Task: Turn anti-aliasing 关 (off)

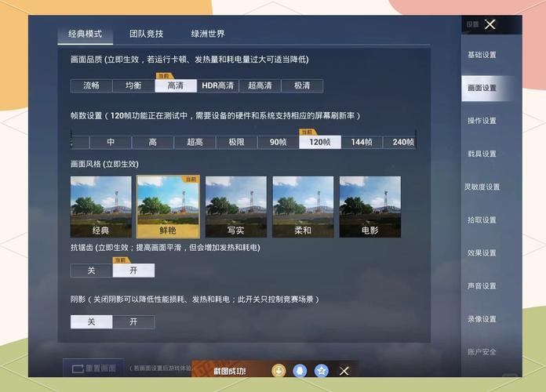Action: click(x=91, y=270)
